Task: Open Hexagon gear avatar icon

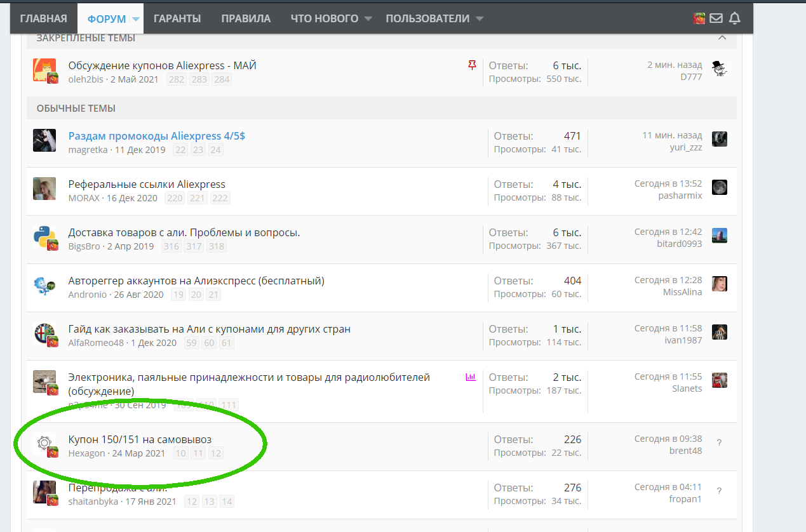Action: pos(44,444)
